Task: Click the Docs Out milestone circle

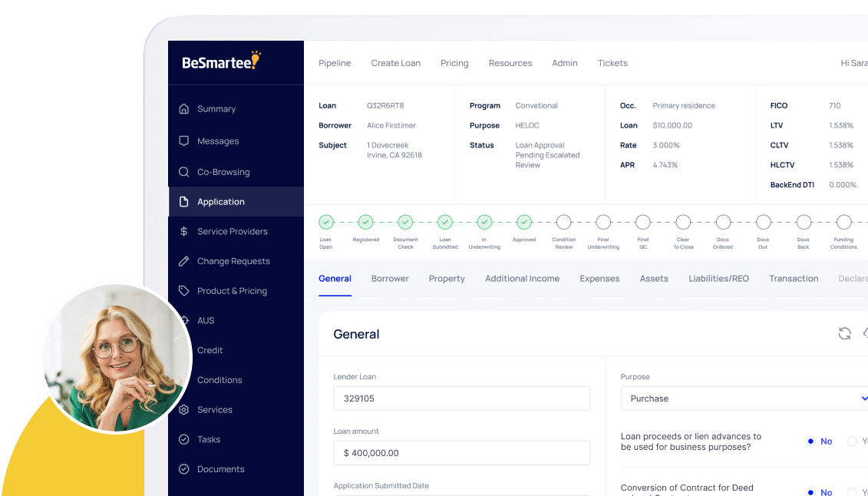Action: [x=764, y=222]
